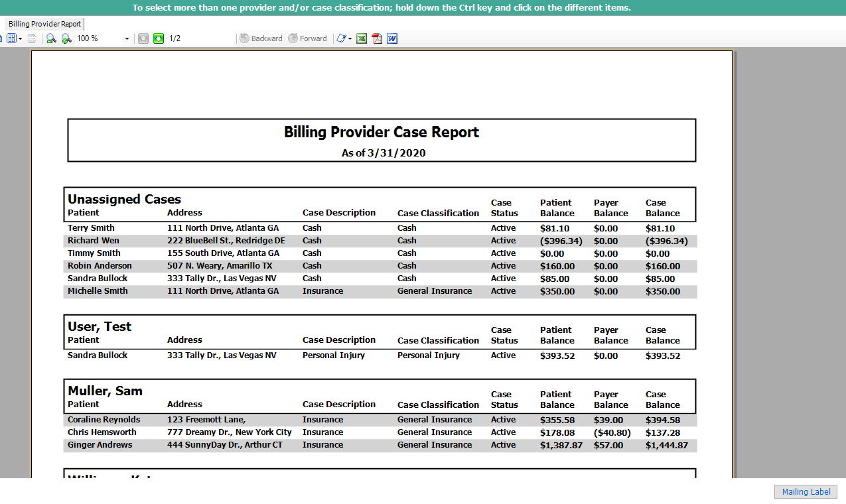846x504 pixels.
Task: Click the Mailing Label button
Action: click(x=806, y=491)
